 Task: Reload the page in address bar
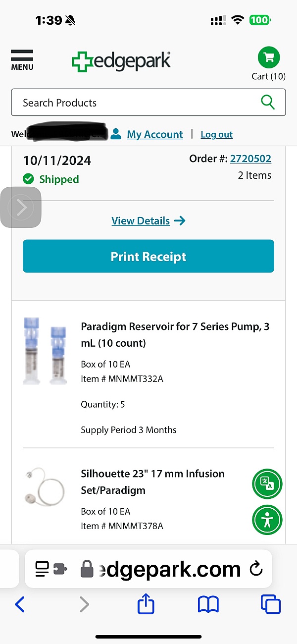256,569
